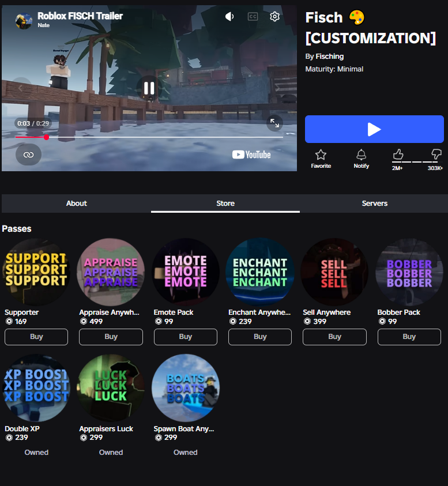Open the Roblox FISCH Trailer title
Image resolution: width=448 pixels, height=486 pixels.
80,16
